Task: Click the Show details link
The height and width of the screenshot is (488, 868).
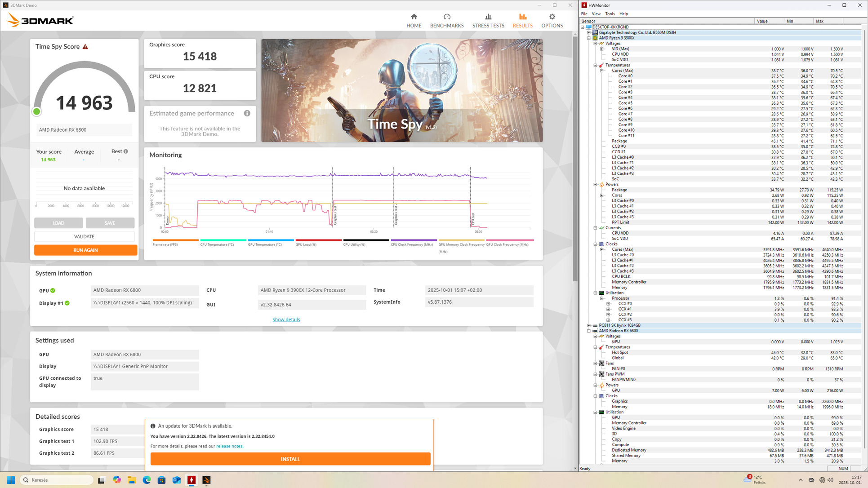Action: (x=286, y=319)
